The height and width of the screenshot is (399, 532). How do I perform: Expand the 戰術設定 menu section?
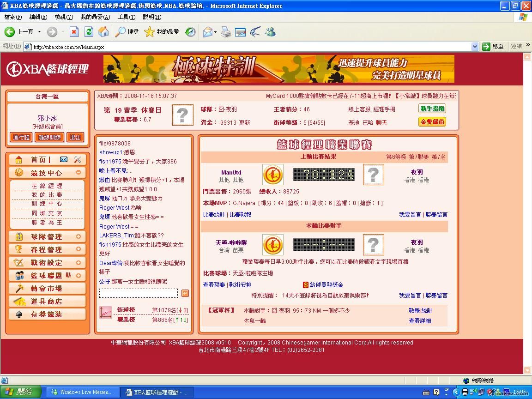click(79, 262)
